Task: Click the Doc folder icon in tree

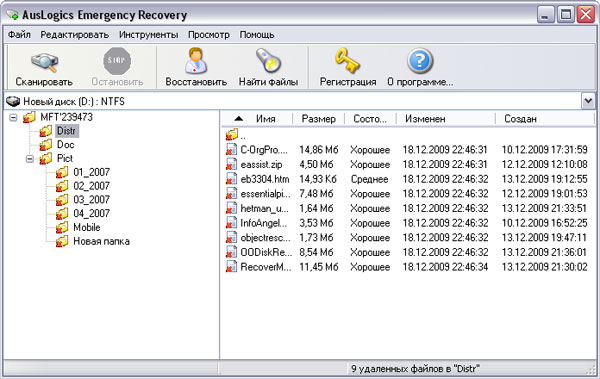Action: point(46,145)
